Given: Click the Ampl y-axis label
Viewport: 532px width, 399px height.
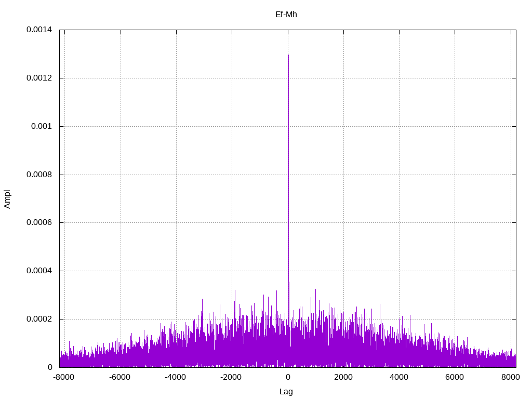Looking at the screenshot, I should click(7, 199).
